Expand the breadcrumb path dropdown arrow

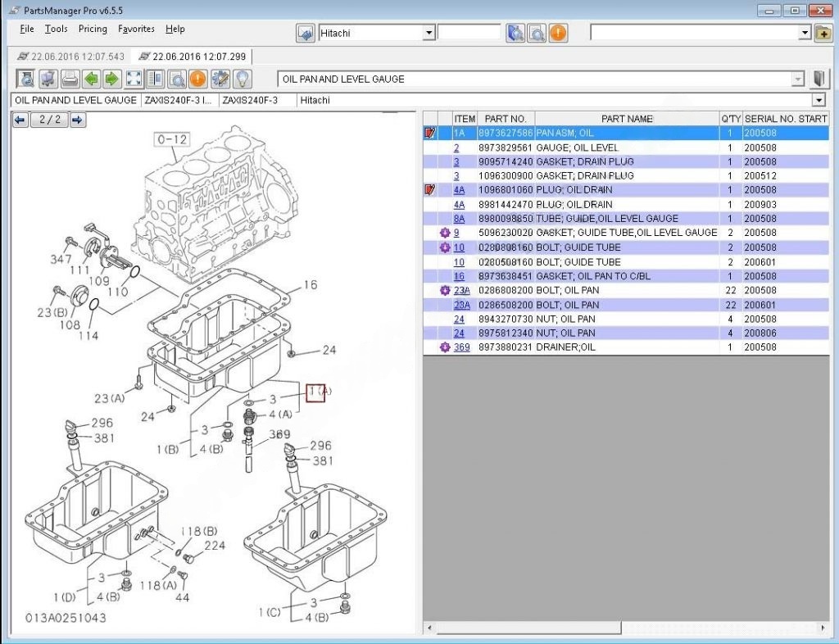(x=818, y=100)
